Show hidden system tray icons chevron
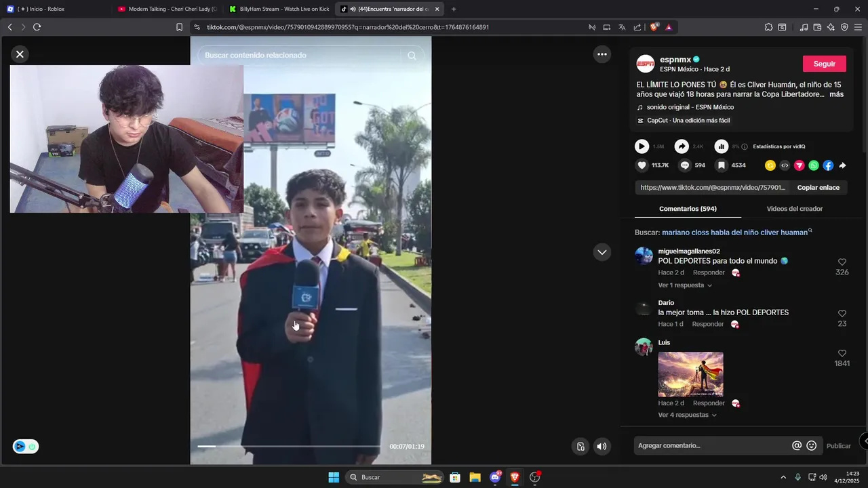Viewport: 868px width, 488px height. tap(783, 477)
